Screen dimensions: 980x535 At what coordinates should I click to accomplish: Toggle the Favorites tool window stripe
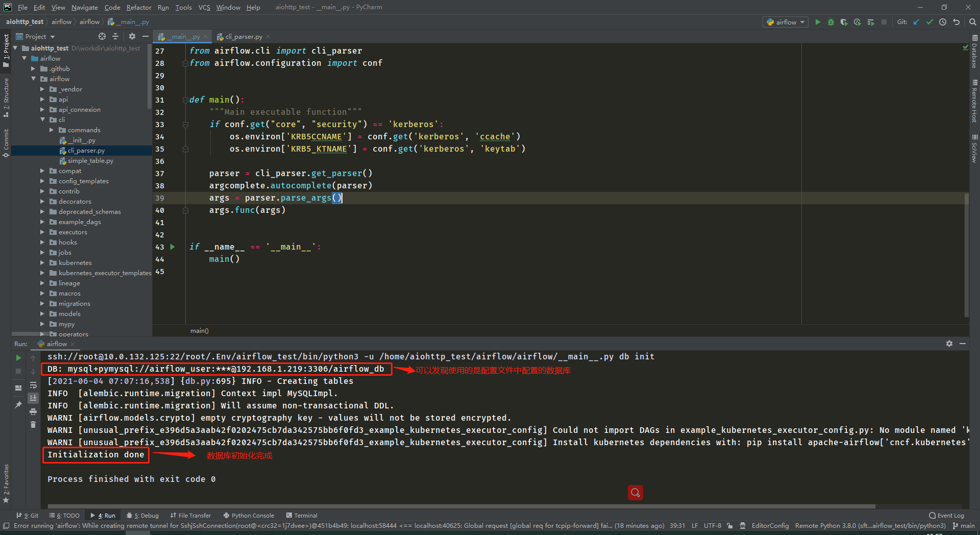point(6,484)
